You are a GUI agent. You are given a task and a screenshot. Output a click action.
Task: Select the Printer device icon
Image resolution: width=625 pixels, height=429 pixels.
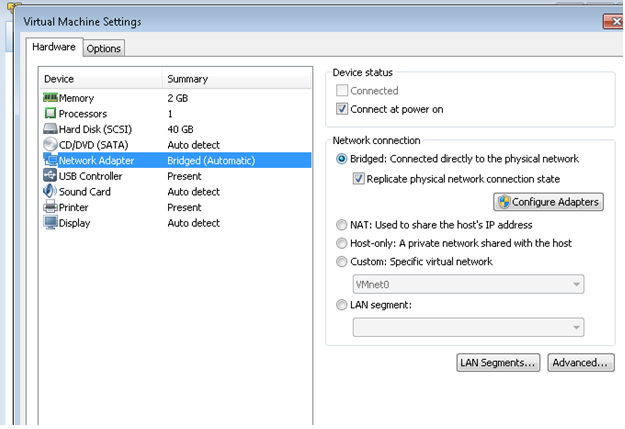(50, 207)
